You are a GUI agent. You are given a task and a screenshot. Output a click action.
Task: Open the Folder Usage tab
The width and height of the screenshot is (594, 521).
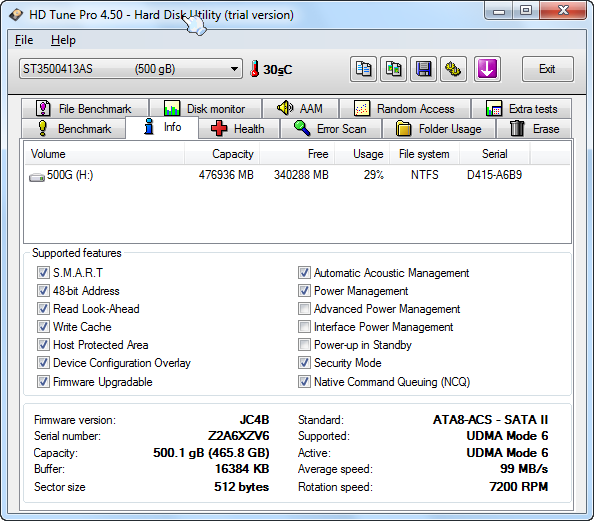(x=439, y=129)
